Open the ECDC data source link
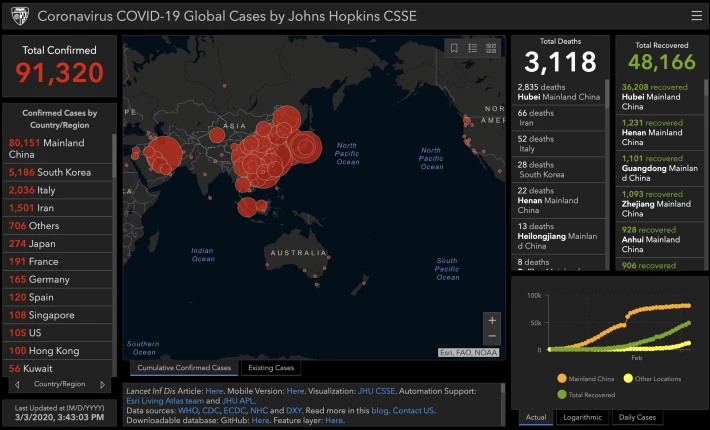The height and width of the screenshot is (430, 710). point(235,411)
